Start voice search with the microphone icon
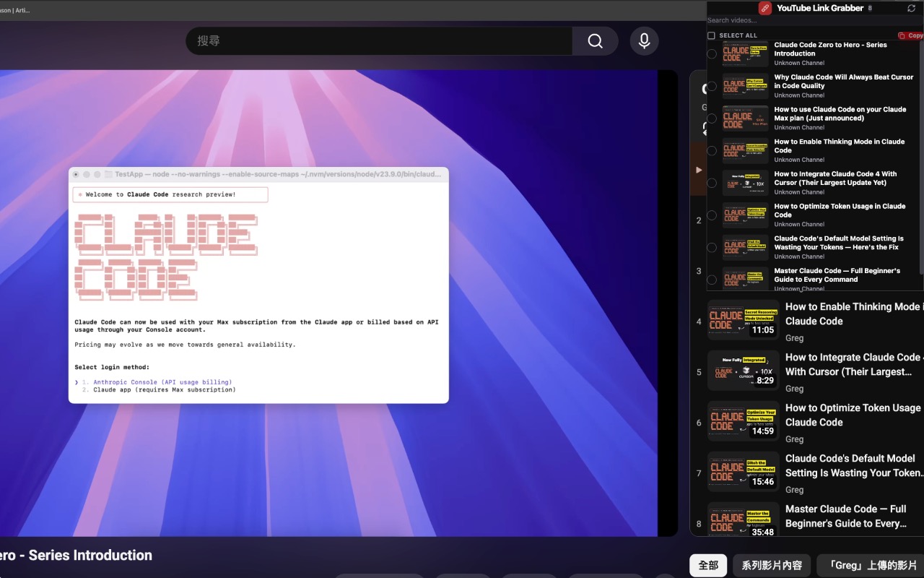The image size is (924, 578). (643, 41)
